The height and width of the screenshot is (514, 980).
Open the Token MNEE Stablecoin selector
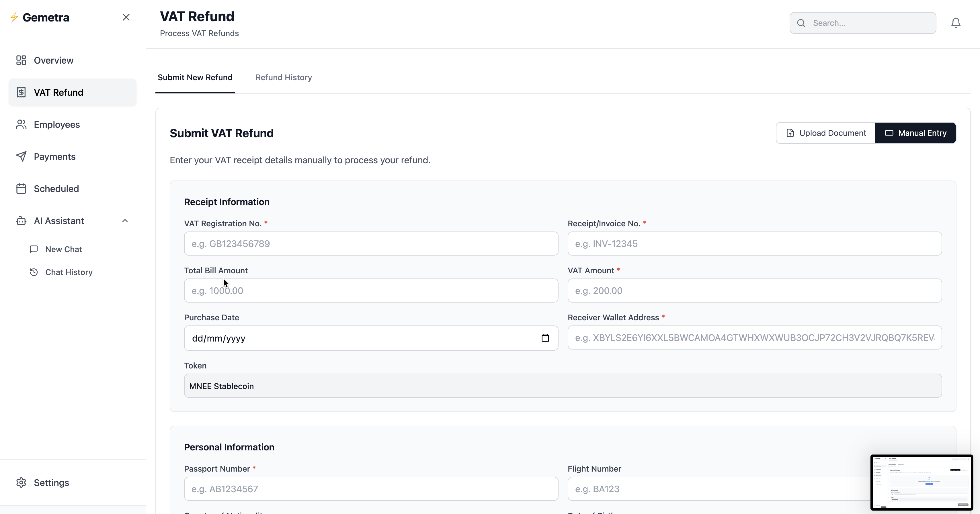point(563,386)
